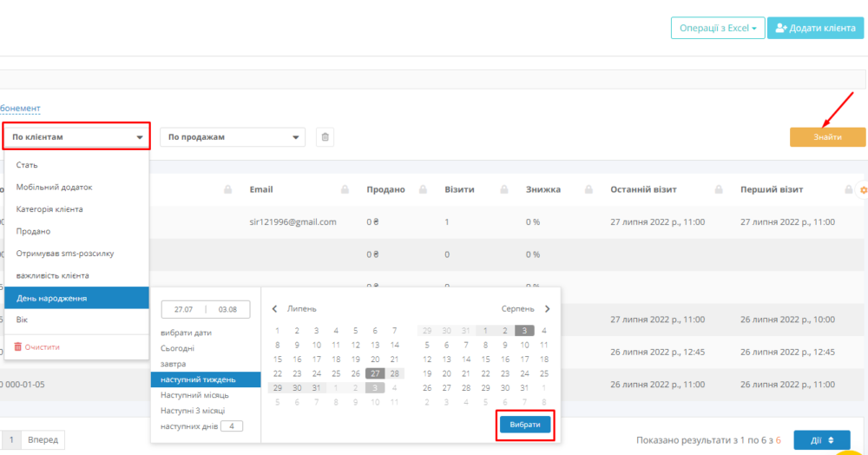Open the Дії actions dropdown
The width and height of the screenshot is (868, 455).
tap(823, 440)
